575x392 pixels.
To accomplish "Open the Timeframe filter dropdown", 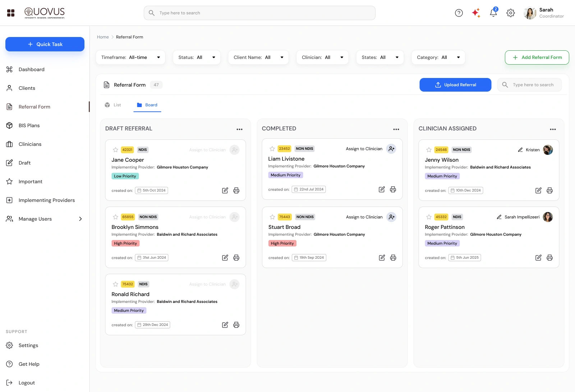I will click(x=130, y=57).
